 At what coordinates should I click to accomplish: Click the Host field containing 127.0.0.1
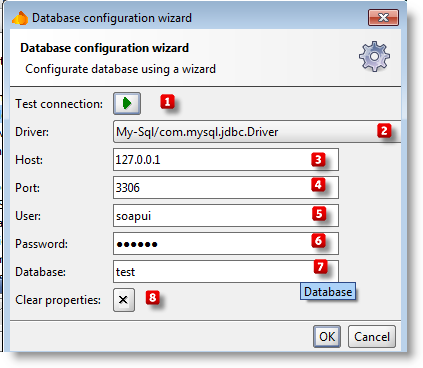click(226, 160)
